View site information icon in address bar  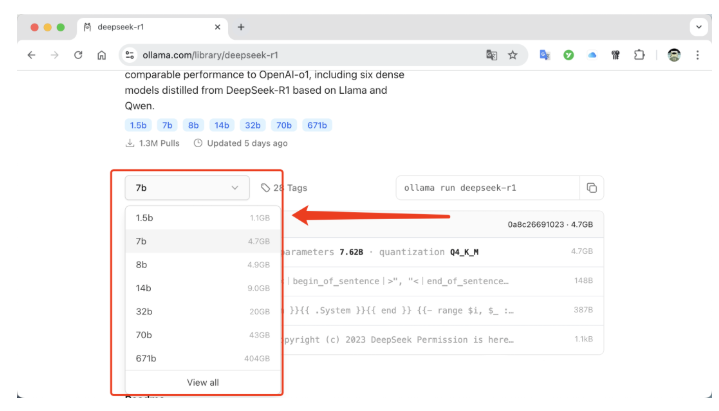(130, 55)
